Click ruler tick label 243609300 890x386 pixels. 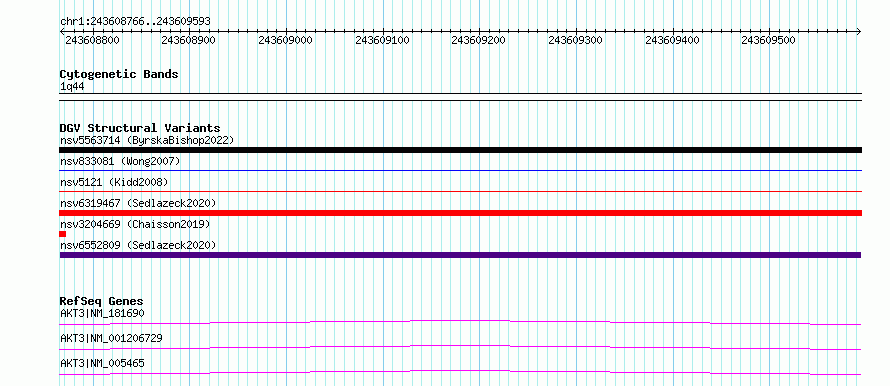pos(576,40)
